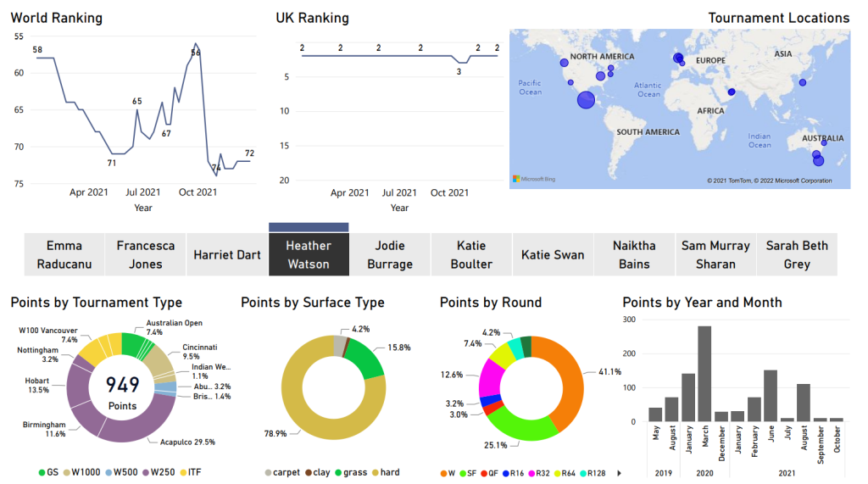Click the GS legend marker
868x484 pixels.
pos(42,472)
